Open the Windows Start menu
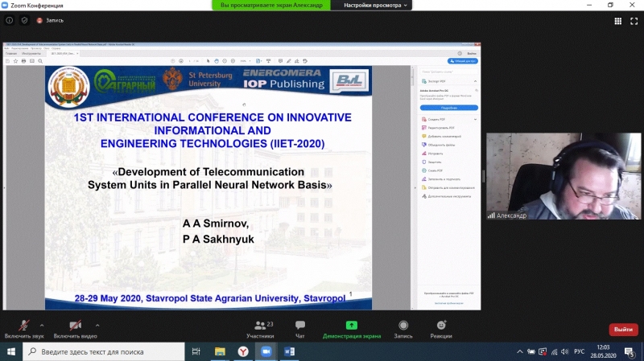 (11, 351)
